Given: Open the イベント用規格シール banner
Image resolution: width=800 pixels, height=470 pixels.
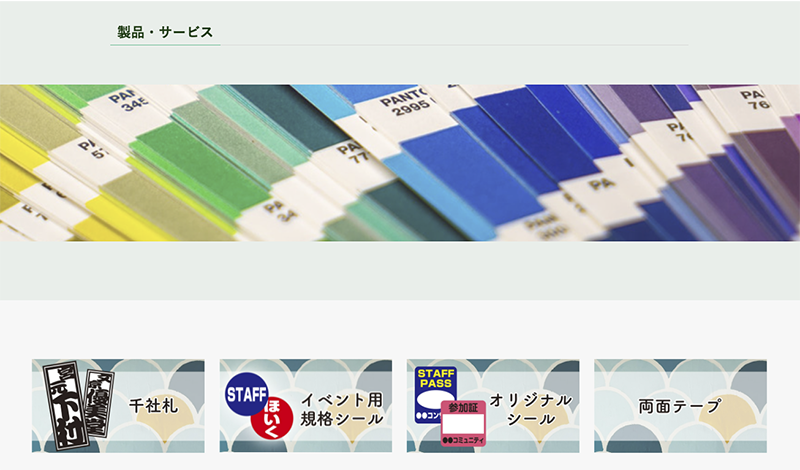Looking at the screenshot, I should click(306, 406).
